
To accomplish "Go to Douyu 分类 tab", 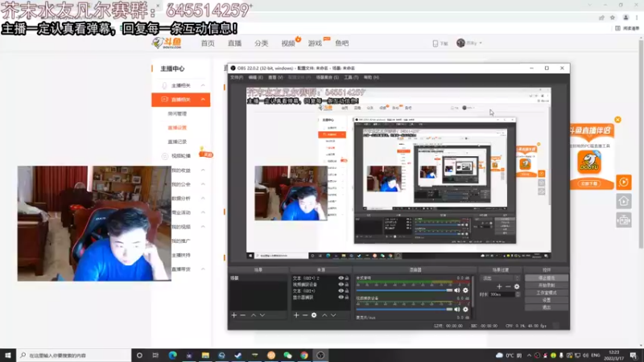I will pyautogui.click(x=261, y=43).
